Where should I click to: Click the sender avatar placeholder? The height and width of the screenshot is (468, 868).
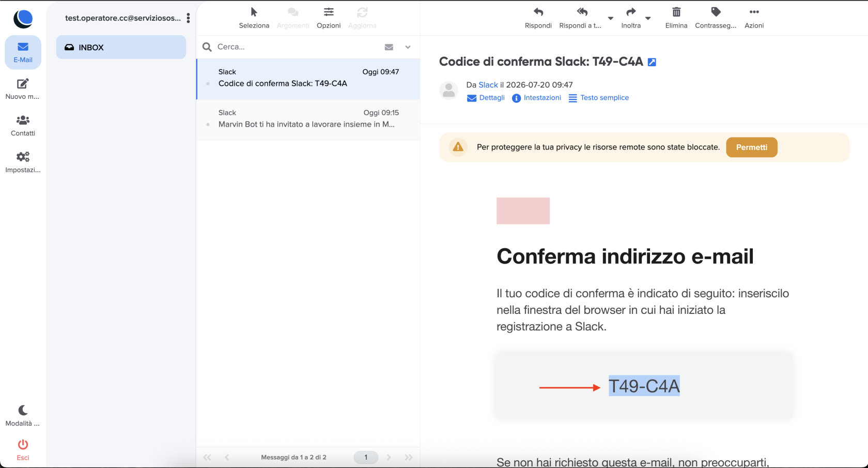coord(448,90)
